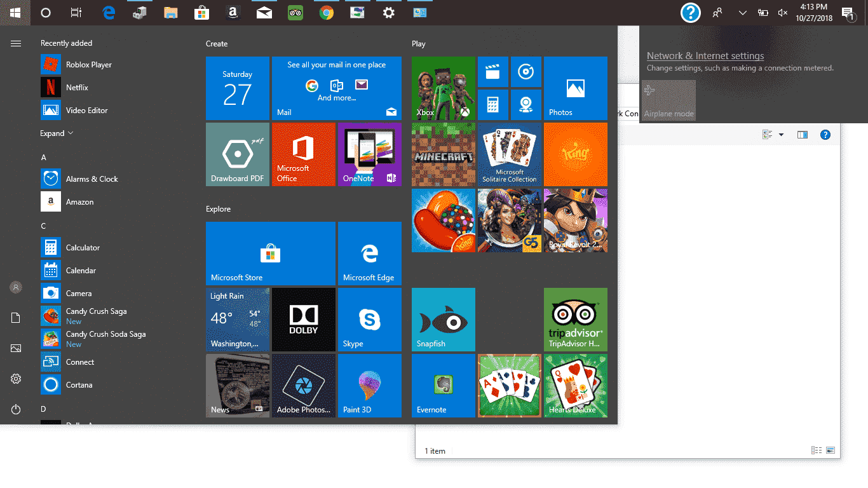Click the letter A app list header
Viewport: 868px width, 488px height.
pos(44,157)
